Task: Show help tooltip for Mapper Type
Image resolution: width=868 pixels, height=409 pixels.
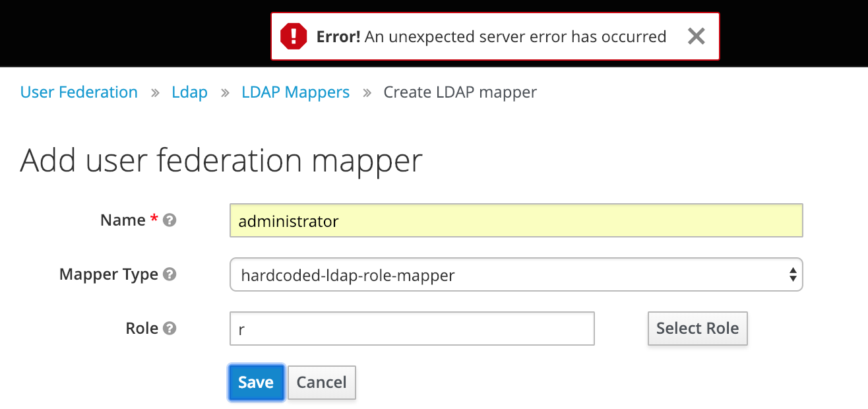Action: pos(170,274)
